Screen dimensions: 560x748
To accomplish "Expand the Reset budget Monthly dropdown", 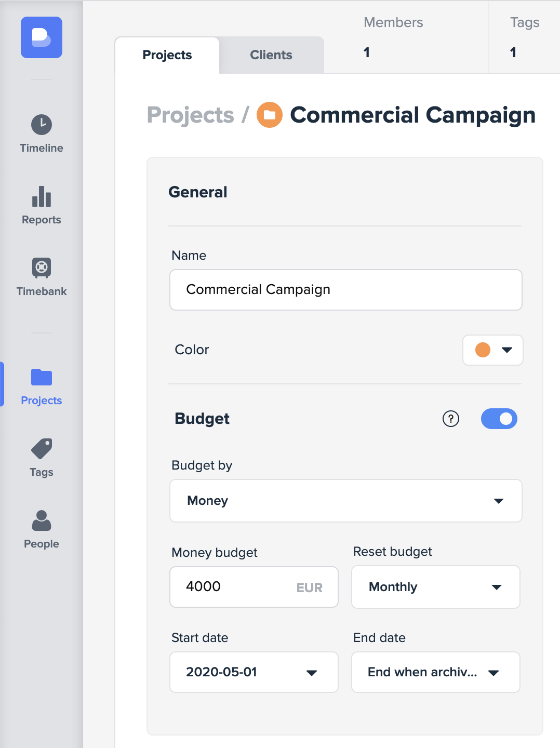I will tap(435, 587).
